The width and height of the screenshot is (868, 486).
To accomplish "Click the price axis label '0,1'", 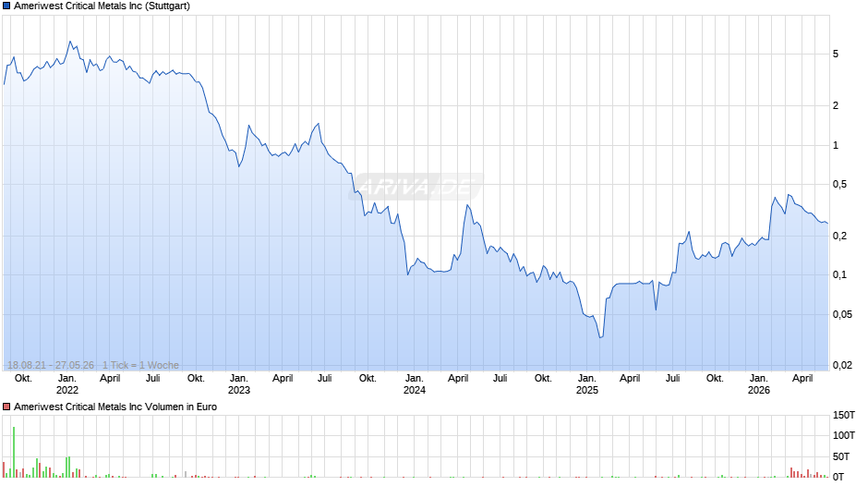I will point(839,274).
